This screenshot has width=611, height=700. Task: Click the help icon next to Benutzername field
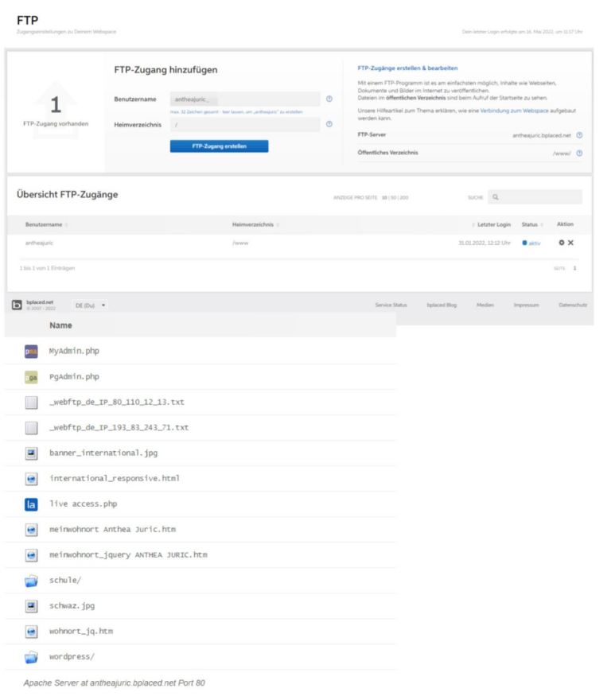[329, 99]
